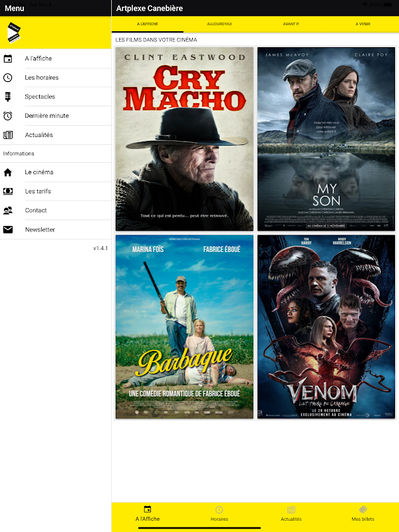
Task: Click the banknote icon beside Les tarifs
Action: [x=8, y=192]
